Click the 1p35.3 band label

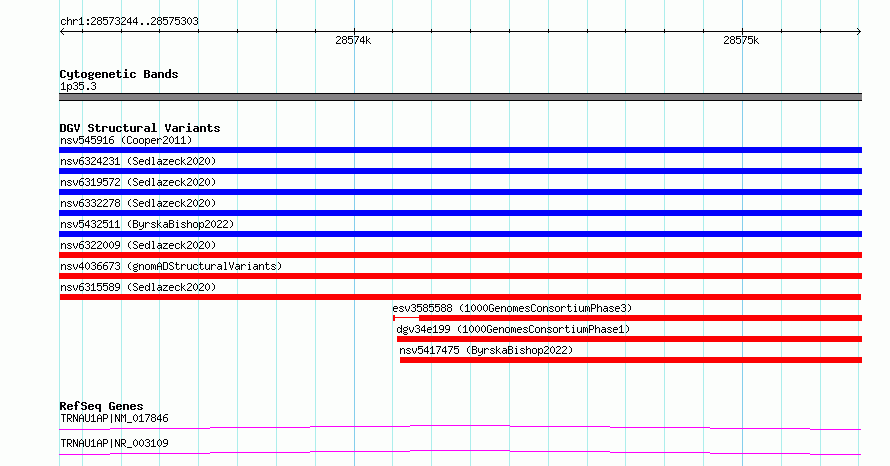[78, 86]
